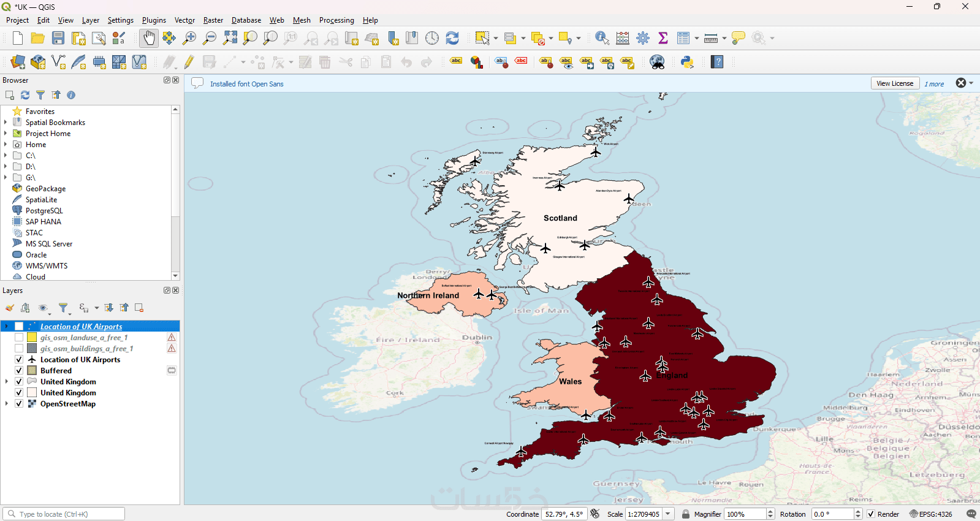The height and width of the screenshot is (521, 980).
Task: Expand the Spatial Bookmarks tree node
Action: [x=6, y=123]
